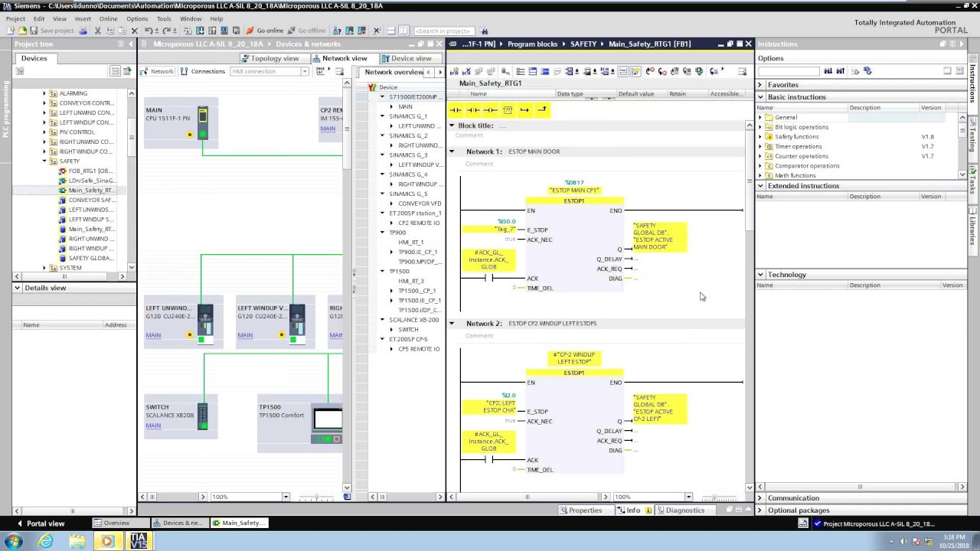
Task: Click the Go offline button
Action: (x=306, y=31)
